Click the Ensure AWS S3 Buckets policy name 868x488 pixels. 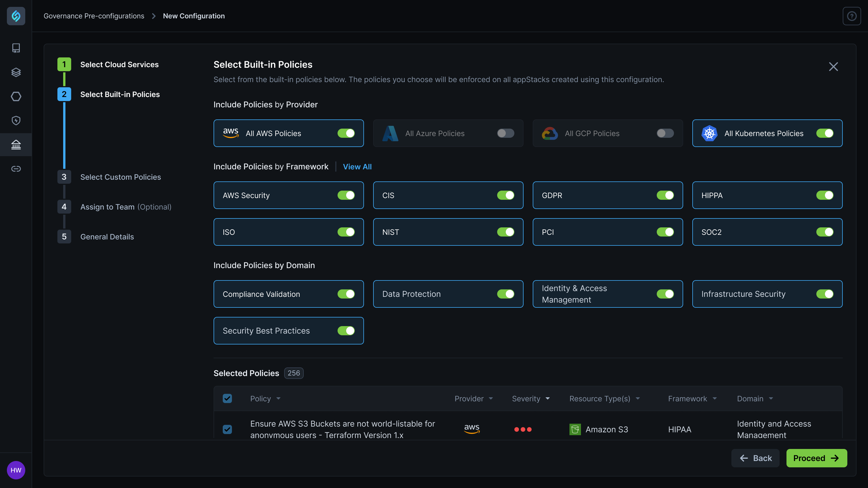click(x=342, y=429)
